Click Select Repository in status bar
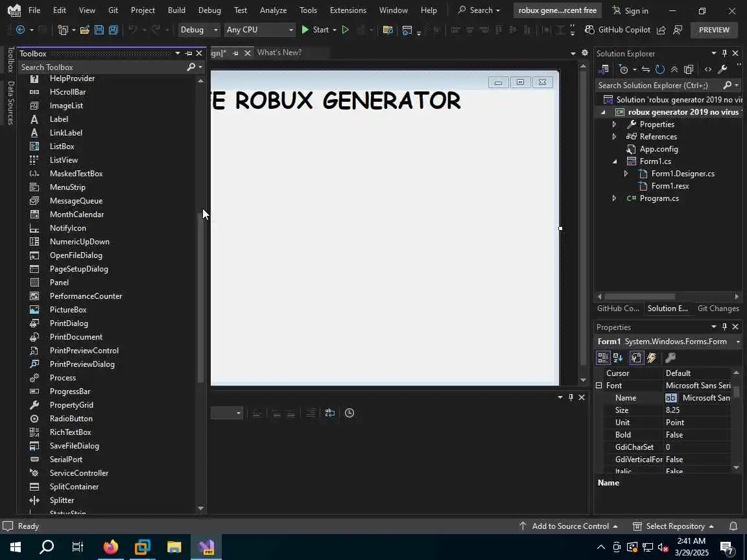Screen dimensions: 747x560 coord(672,526)
